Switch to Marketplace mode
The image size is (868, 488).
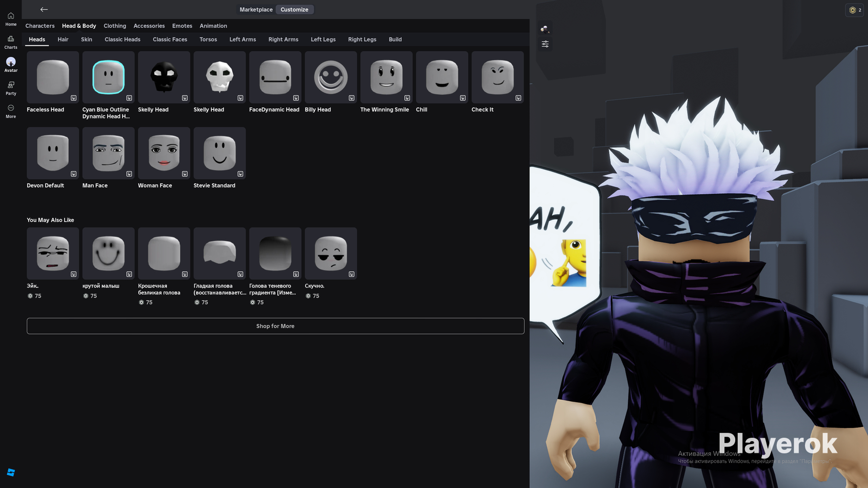point(256,10)
